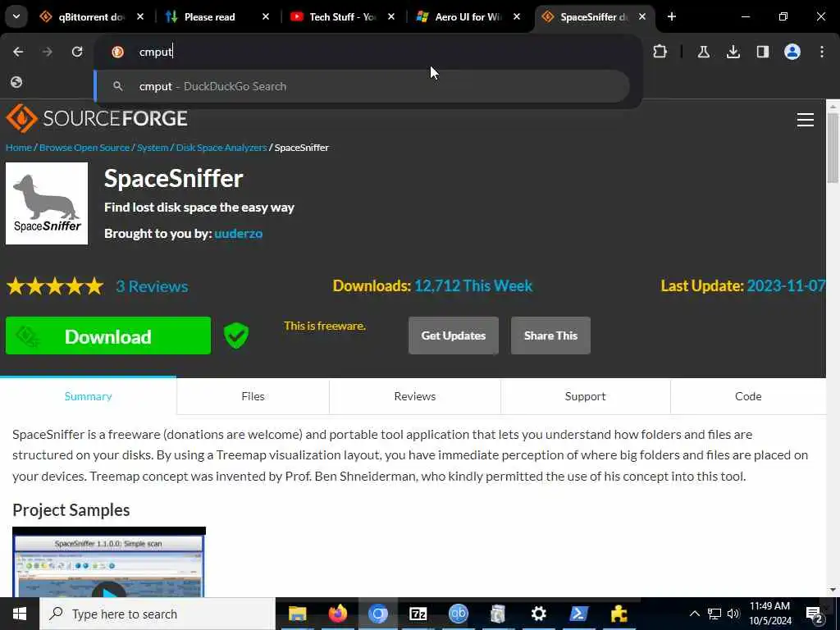The image size is (840, 630).
Task: Switch to the Aero UI for Windows tab
Action: point(468,16)
